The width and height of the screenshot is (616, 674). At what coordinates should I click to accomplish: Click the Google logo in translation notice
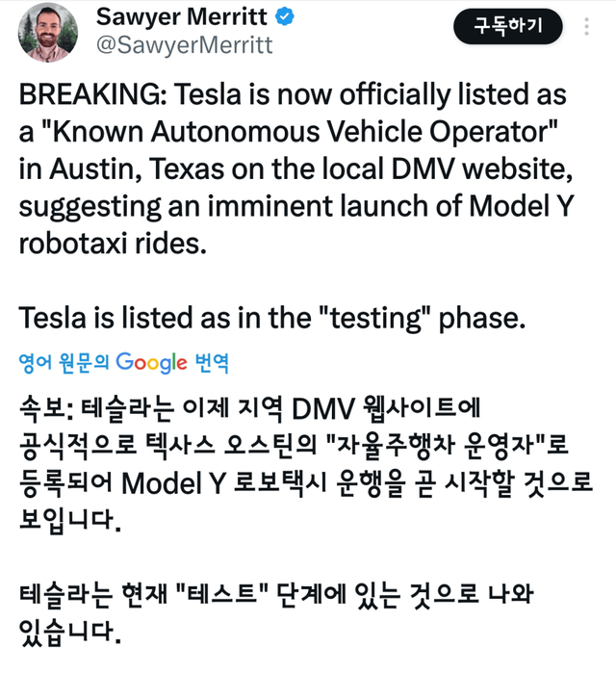[151, 362]
